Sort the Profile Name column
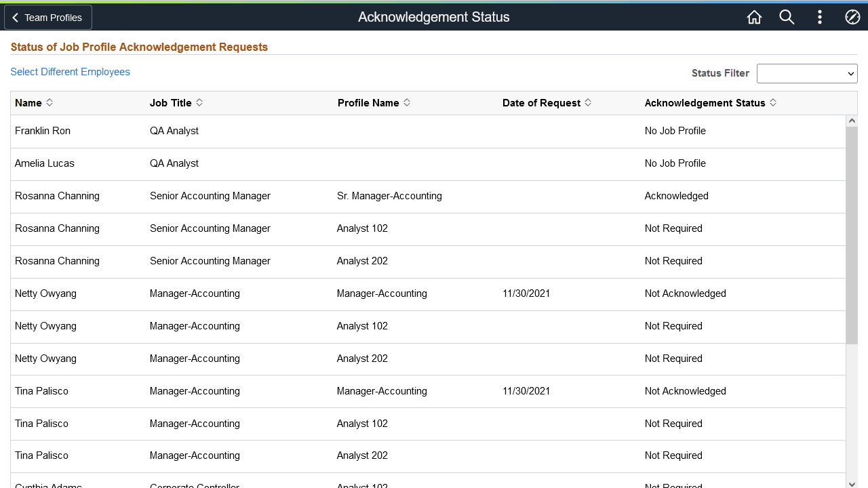The width and height of the screenshot is (868, 488). pos(407,102)
